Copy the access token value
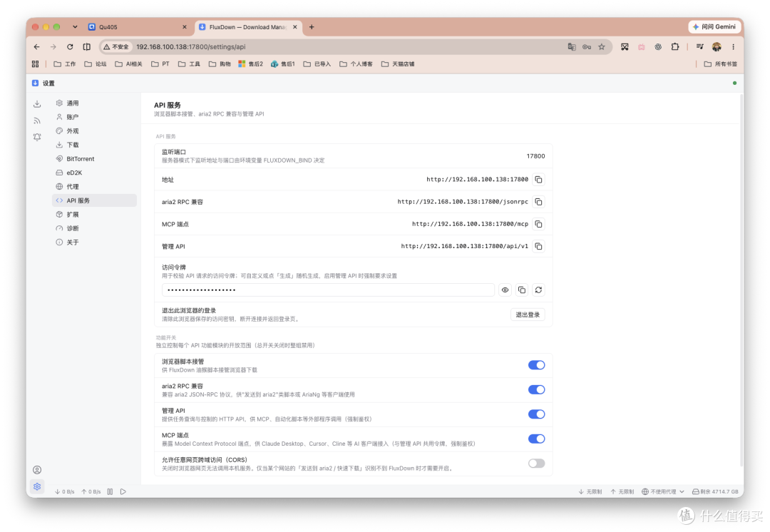The image size is (770, 532). point(521,290)
